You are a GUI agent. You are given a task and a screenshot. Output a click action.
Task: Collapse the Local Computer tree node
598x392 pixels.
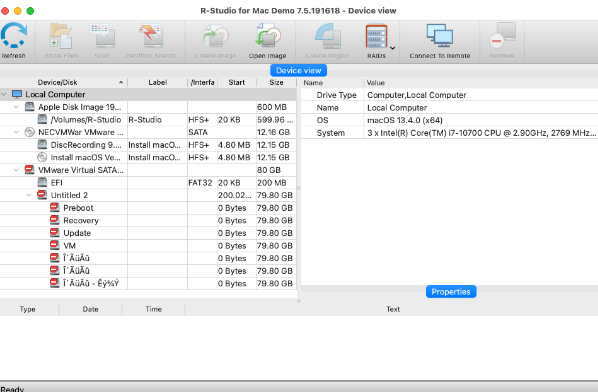tap(4, 94)
